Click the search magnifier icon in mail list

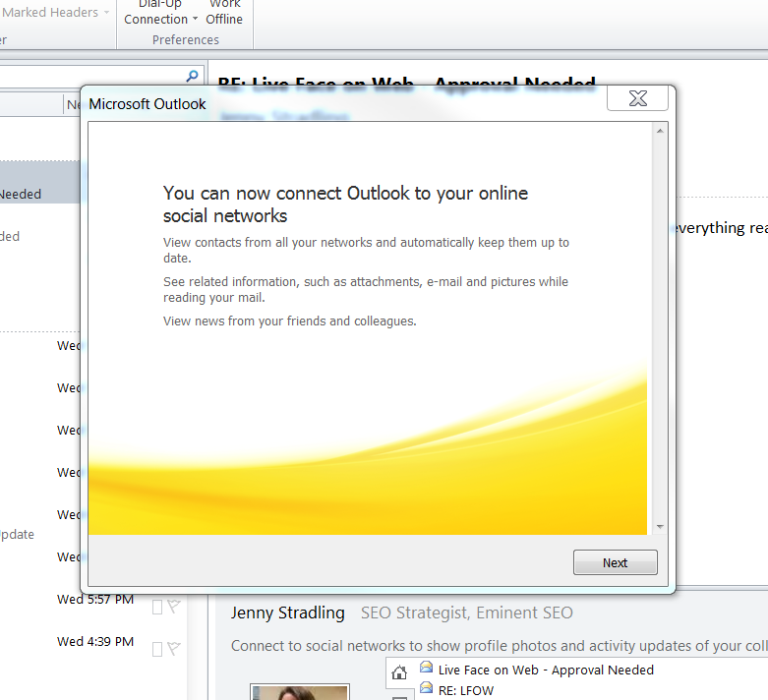tap(193, 76)
